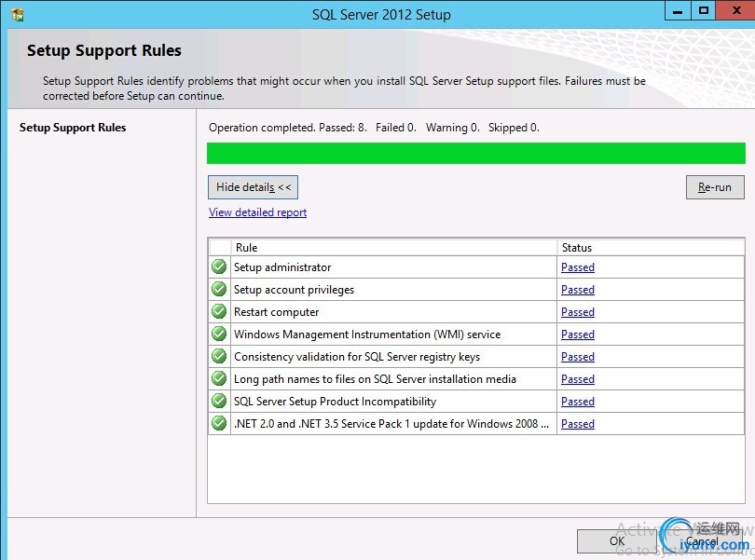Image resolution: width=755 pixels, height=560 pixels.
Task: Open Passed status for Product Incompatibility rule
Action: (578, 402)
